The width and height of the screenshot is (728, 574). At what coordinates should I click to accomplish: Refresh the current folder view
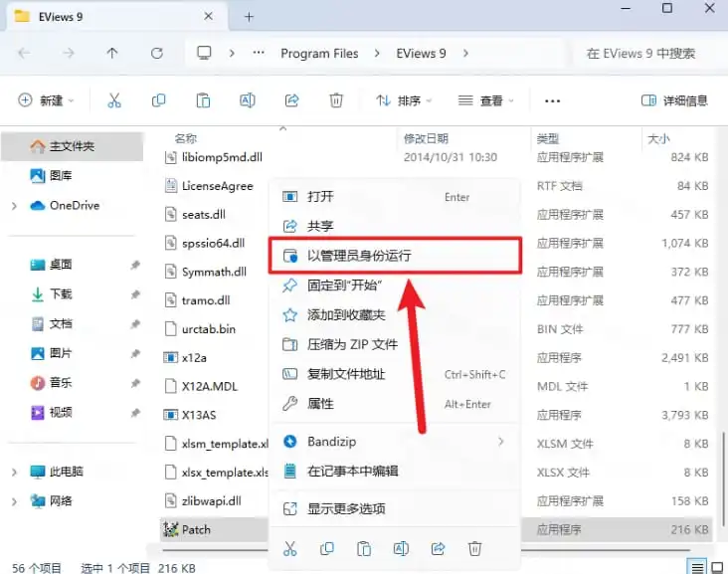point(157,54)
